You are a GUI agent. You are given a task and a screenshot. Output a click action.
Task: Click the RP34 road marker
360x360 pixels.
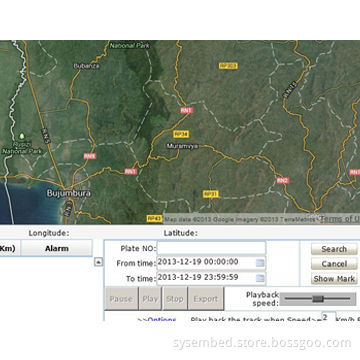tap(181, 134)
